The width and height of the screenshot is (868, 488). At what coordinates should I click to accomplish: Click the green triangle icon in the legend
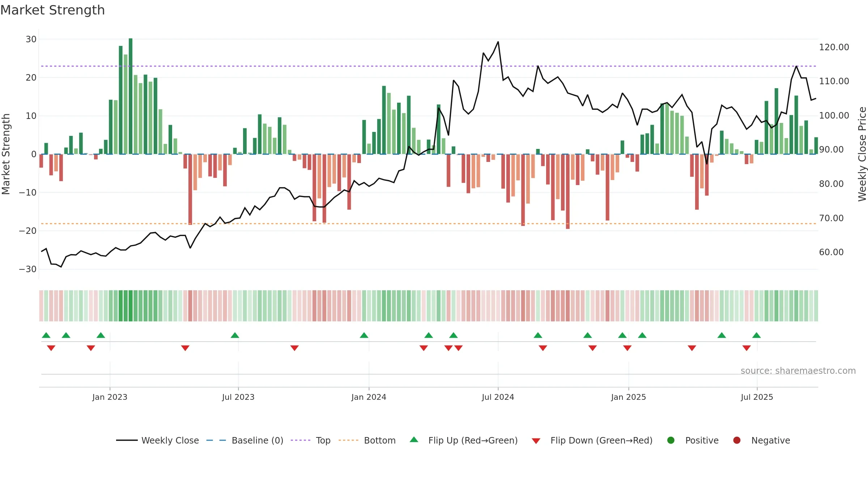[414, 440]
